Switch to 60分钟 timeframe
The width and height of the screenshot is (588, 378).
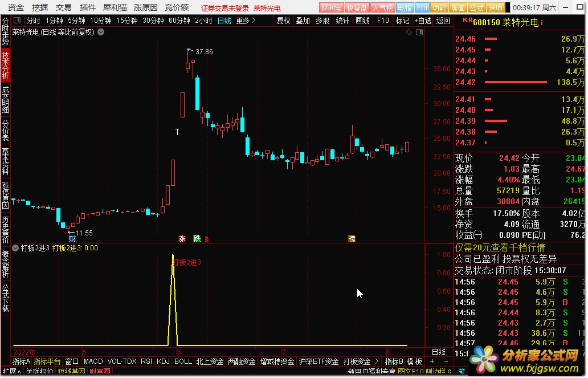(179, 21)
